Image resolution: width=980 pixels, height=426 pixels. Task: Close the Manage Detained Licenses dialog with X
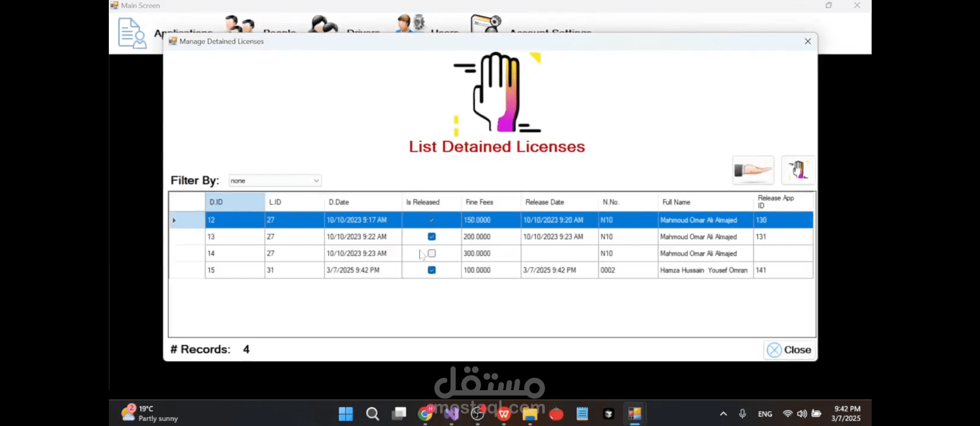pyautogui.click(x=807, y=41)
